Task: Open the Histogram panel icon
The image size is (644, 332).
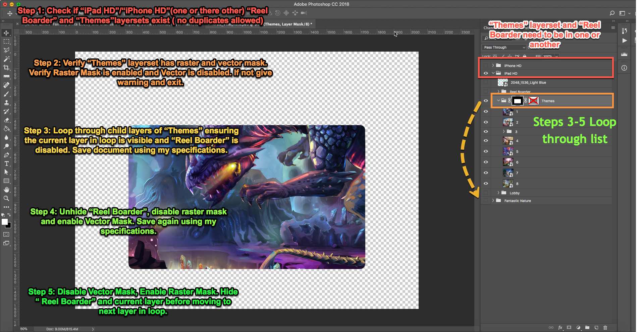Action: pos(625,54)
